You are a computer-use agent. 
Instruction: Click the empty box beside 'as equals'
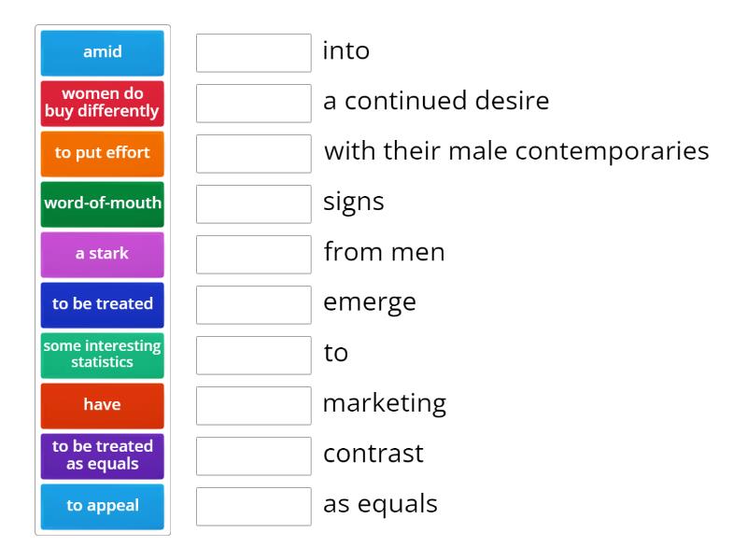click(x=254, y=507)
